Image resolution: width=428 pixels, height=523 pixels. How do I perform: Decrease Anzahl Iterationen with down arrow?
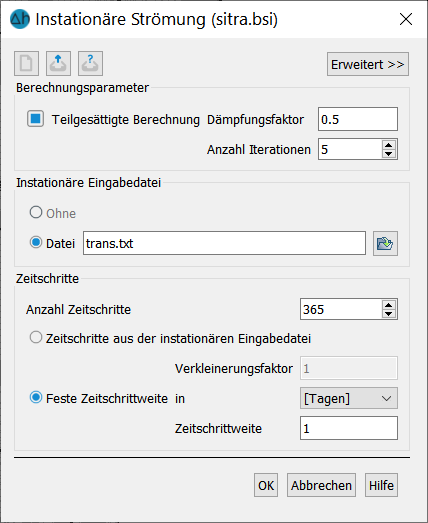tap(388, 153)
